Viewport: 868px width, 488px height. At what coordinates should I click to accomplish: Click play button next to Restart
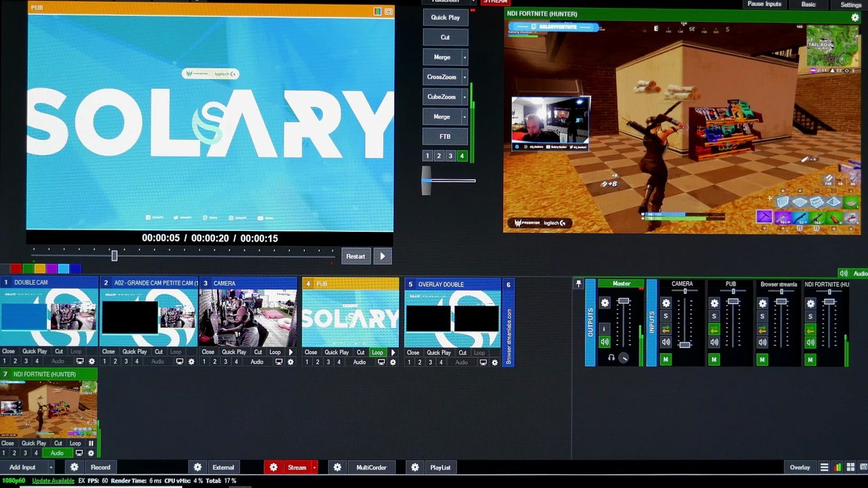[382, 256]
